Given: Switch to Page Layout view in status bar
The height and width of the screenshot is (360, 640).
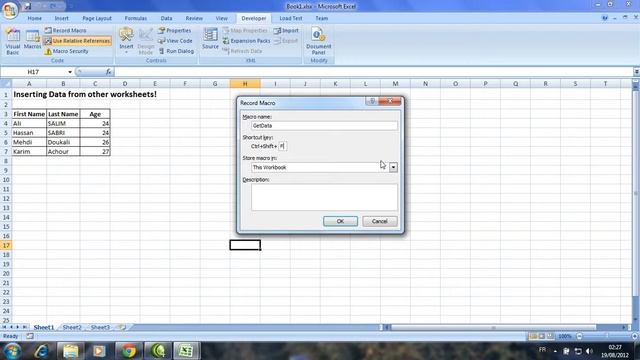Looking at the screenshot, I should [x=542, y=336].
